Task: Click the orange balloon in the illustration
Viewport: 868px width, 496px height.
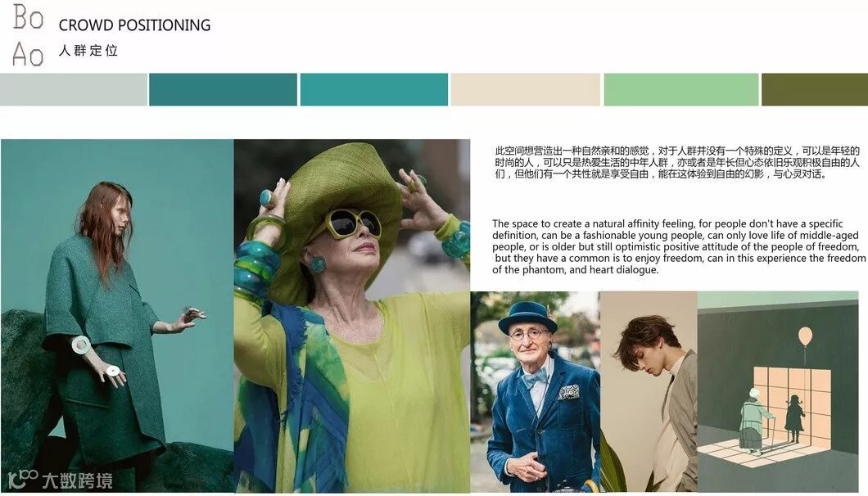Action: tap(806, 336)
